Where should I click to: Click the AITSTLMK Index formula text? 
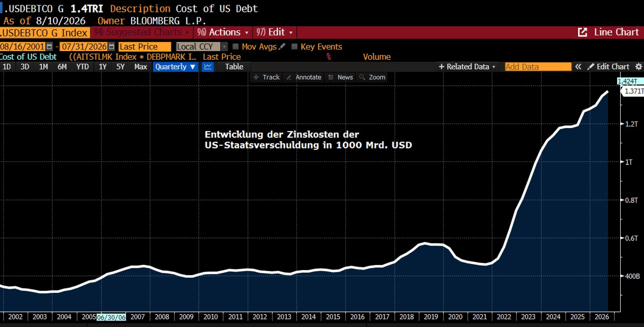pos(133,57)
